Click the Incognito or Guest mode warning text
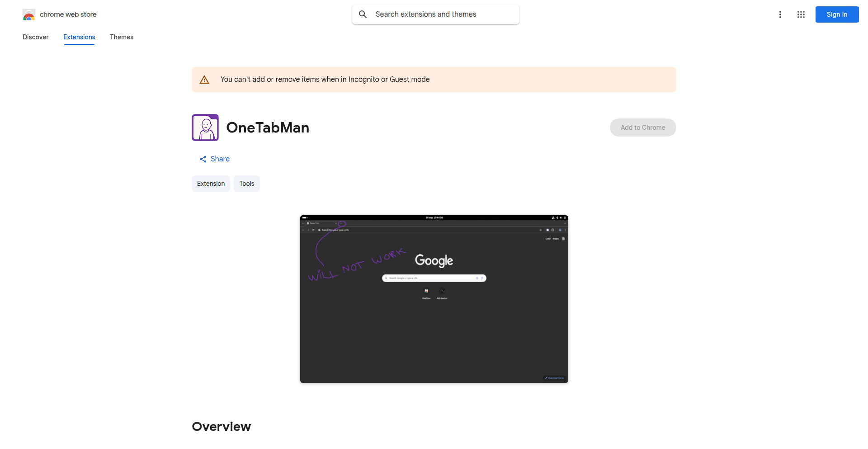This screenshot has width=868, height=449. pyautogui.click(x=325, y=80)
